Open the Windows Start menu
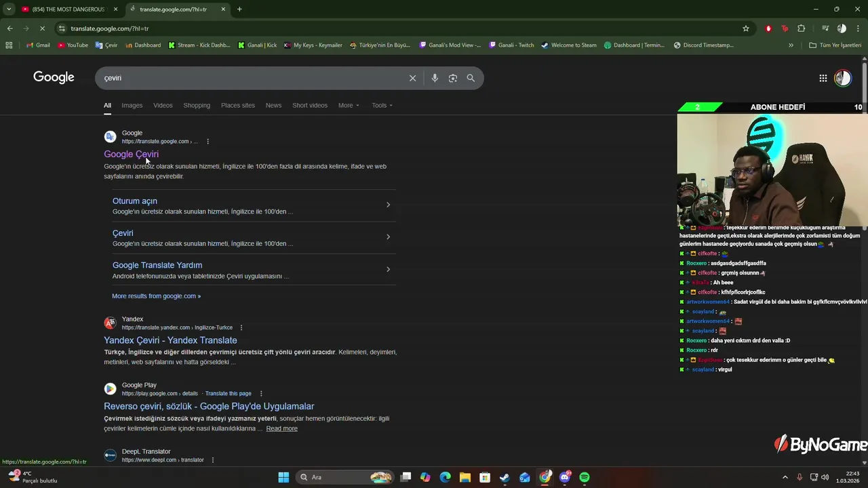Image resolution: width=868 pixels, height=488 pixels. [283, 477]
